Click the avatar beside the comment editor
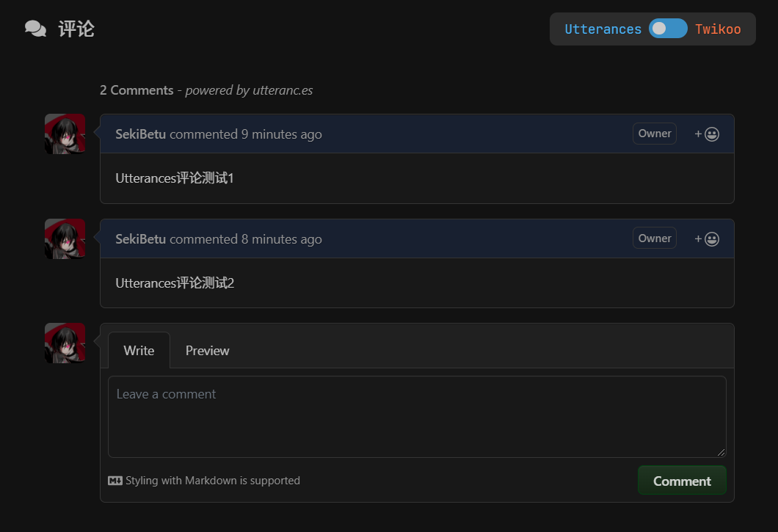 (65, 343)
